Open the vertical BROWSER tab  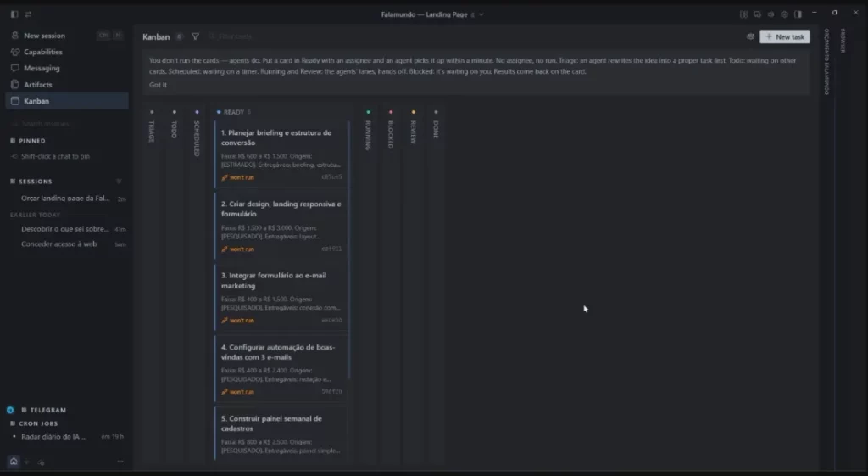pyautogui.click(x=843, y=41)
